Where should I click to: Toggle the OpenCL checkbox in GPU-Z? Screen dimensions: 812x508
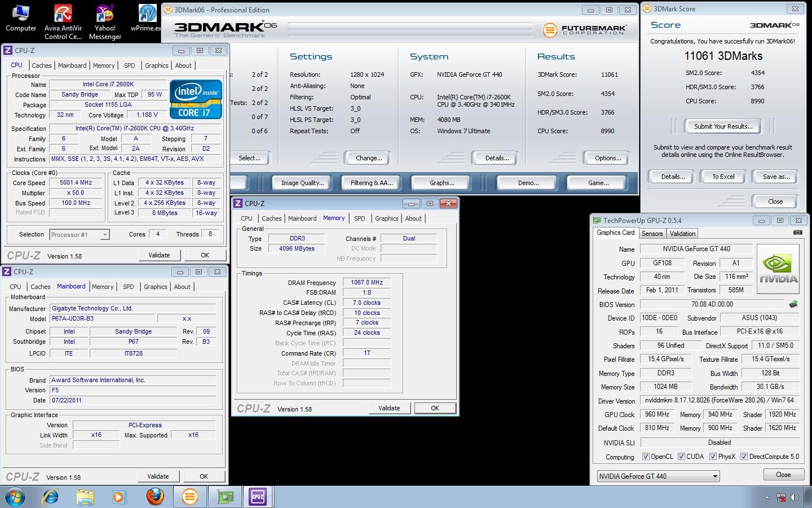pos(646,457)
